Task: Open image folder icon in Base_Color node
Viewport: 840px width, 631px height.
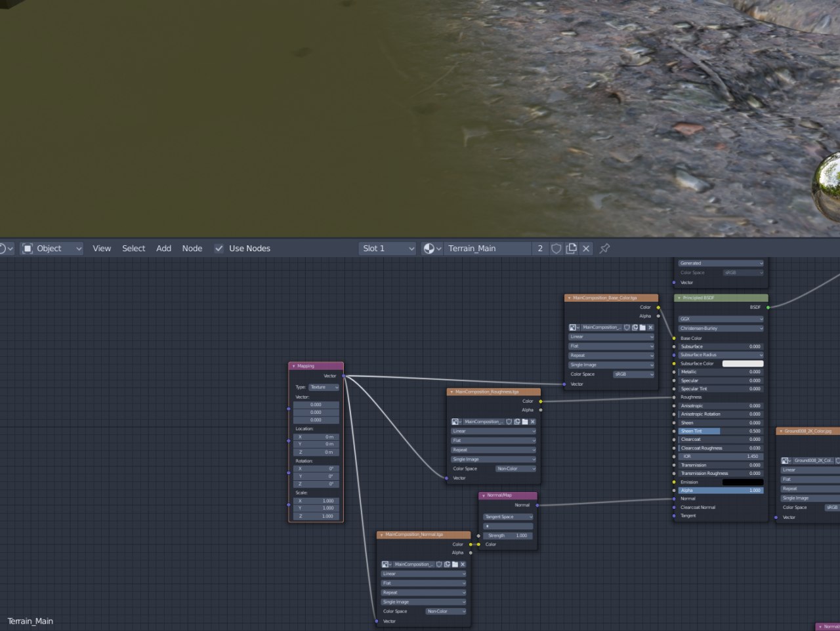Action: [642, 327]
